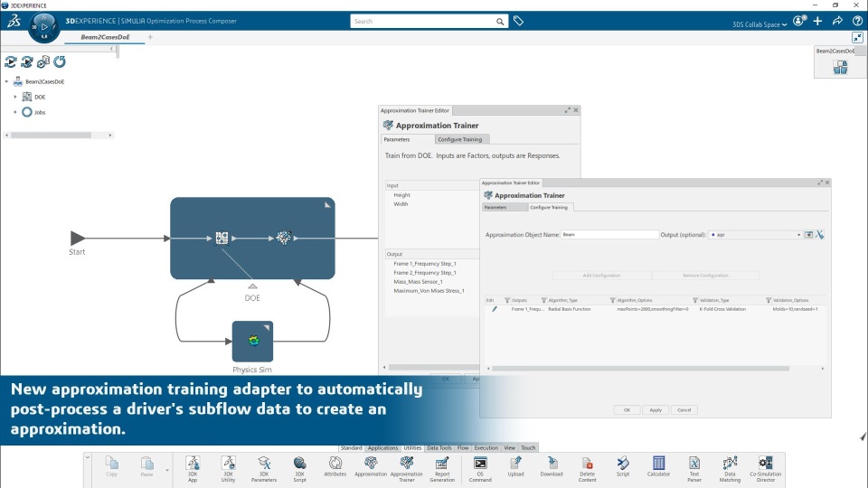Open the Applications toolbar tab
This screenshot has width=868, height=488.
tap(382, 447)
